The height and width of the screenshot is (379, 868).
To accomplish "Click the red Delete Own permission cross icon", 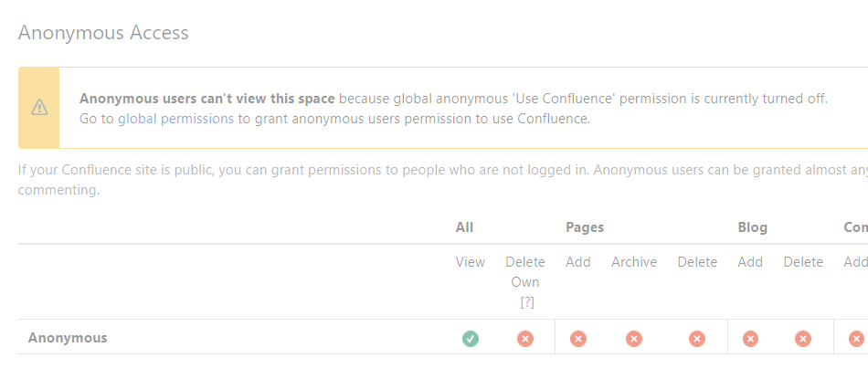I will coord(525,338).
